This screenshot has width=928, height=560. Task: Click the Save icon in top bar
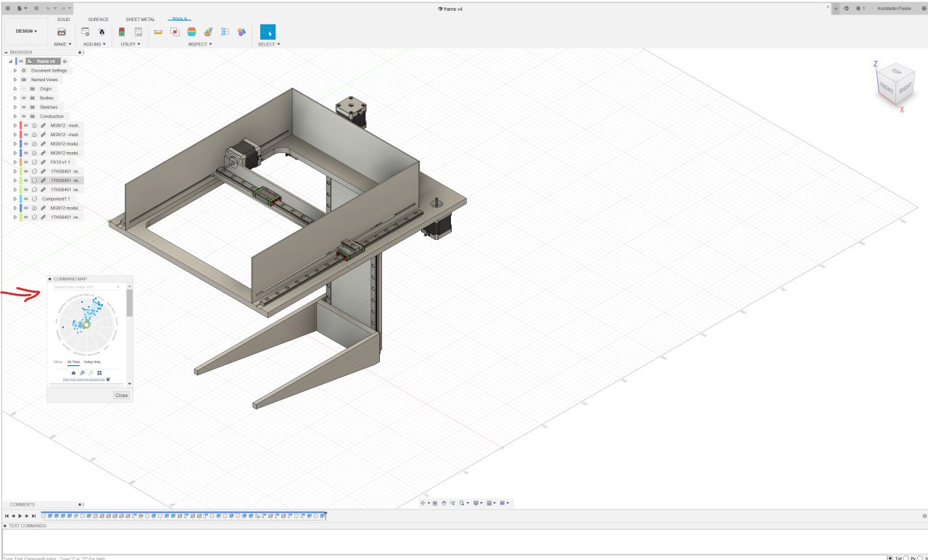click(36, 8)
